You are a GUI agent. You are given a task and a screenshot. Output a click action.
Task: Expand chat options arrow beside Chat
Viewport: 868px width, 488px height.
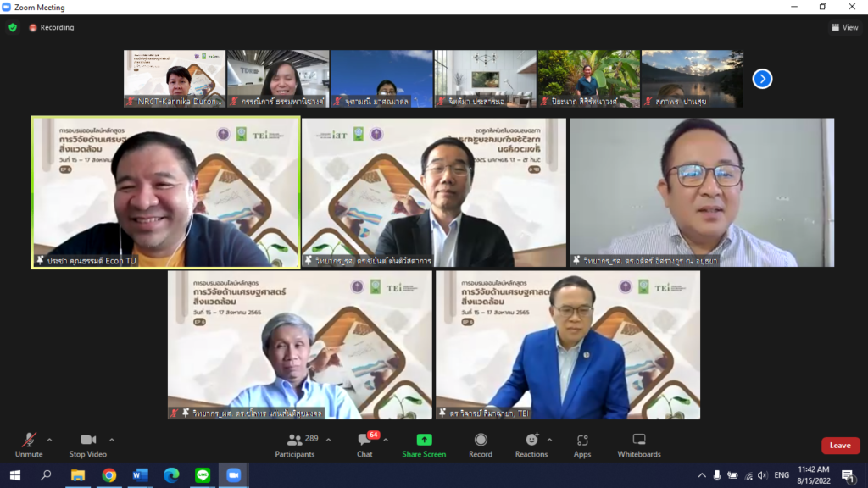pyautogui.click(x=386, y=440)
